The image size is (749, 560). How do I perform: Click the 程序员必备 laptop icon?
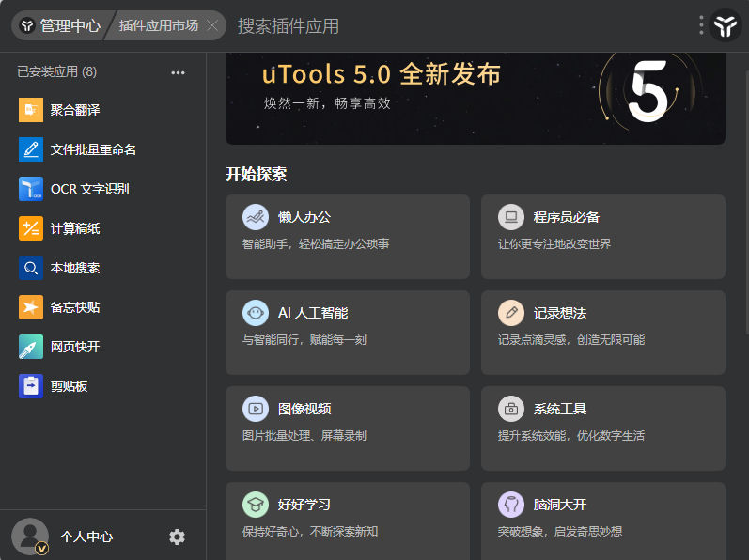511,217
